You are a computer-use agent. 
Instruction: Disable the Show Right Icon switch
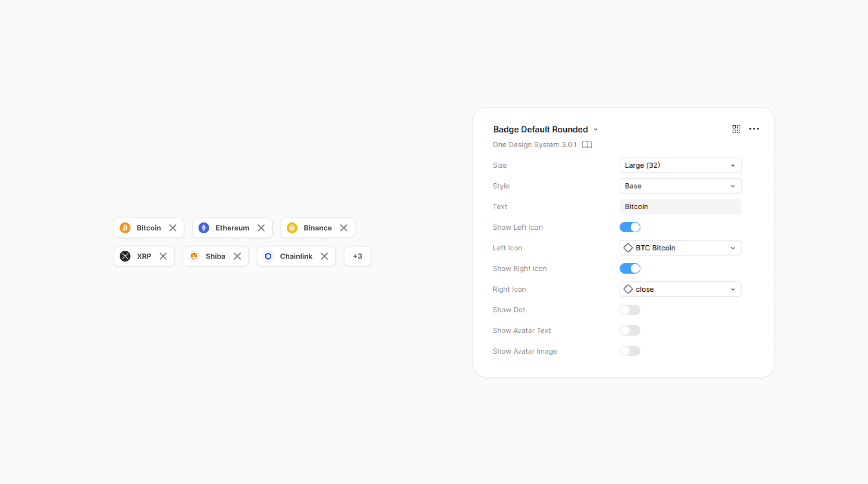pos(630,268)
